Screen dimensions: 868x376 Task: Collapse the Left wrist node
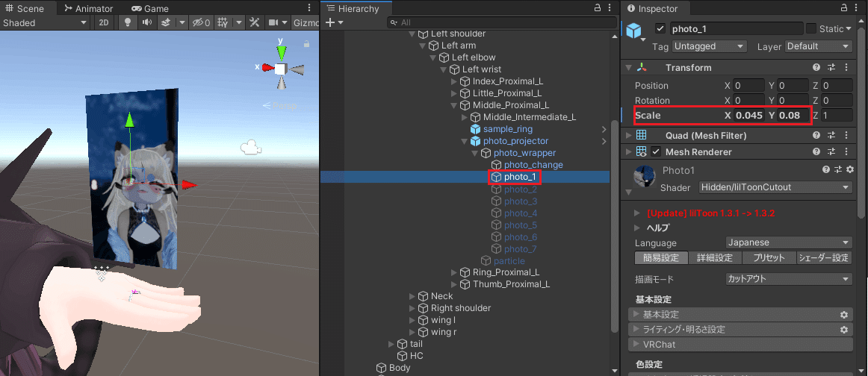pyautogui.click(x=444, y=69)
